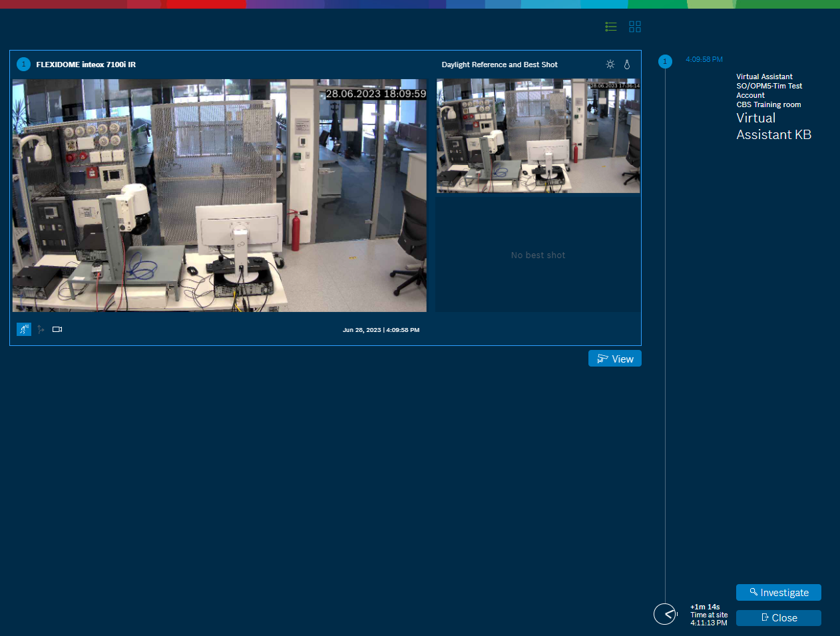The image size is (840, 636).
Task: Click the +1m 14s elapsed time text
Action: point(705,607)
